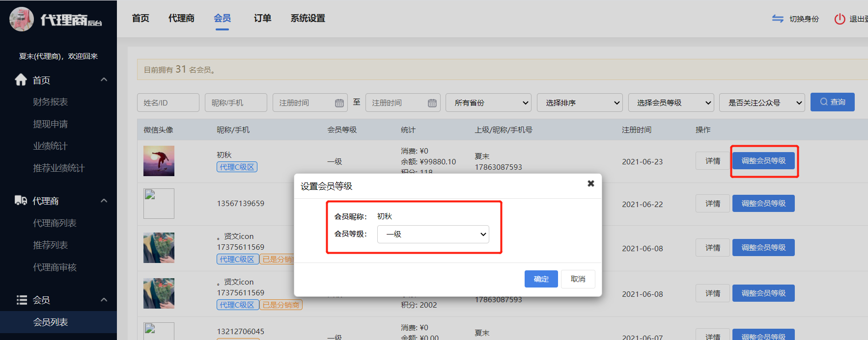868x340 pixels.
Task: Close the 设置会员等级 dialog with X
Action: [590, 183]
